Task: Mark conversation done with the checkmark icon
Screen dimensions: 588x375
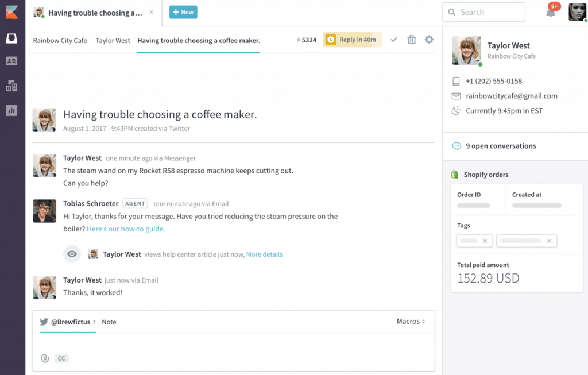Action: click(394, 40)
